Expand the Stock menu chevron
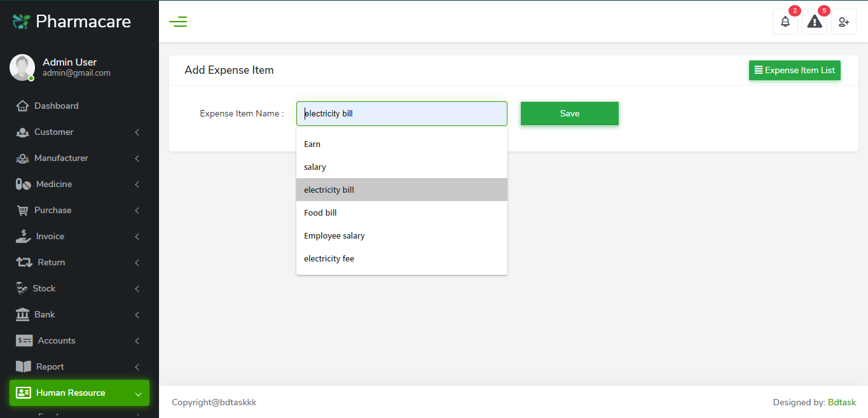 point(137,289)
